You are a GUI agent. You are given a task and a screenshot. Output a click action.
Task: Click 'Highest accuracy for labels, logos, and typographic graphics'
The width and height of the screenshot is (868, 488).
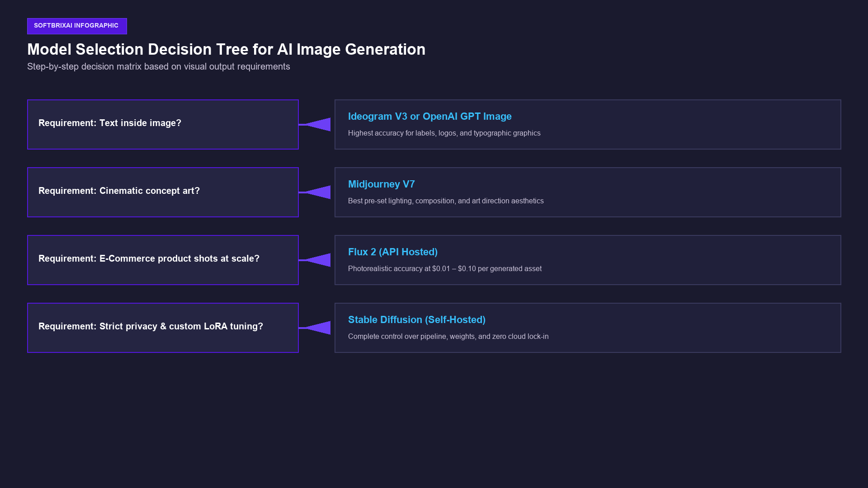pyautogui.click(x=444, y=133)
